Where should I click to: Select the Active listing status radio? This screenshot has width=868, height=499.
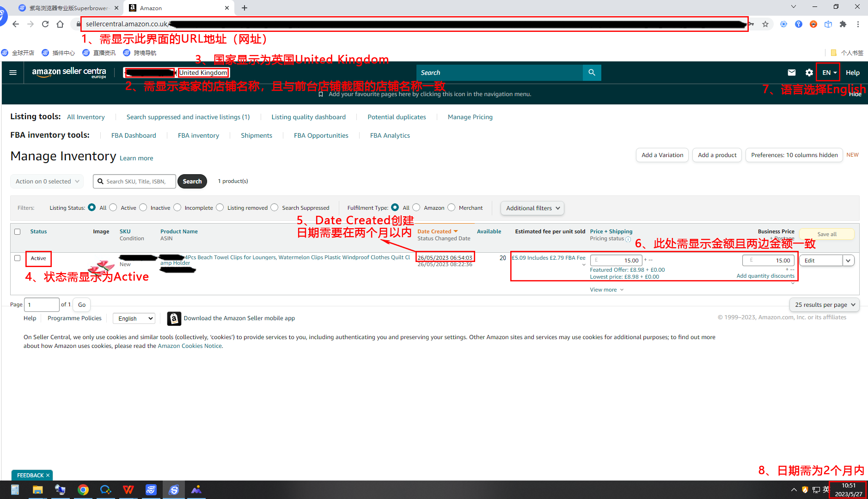113,207
